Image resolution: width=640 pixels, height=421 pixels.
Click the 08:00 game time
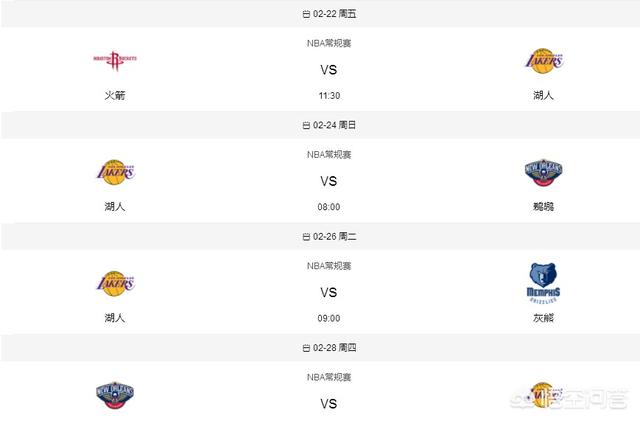(x=329, y=207)
